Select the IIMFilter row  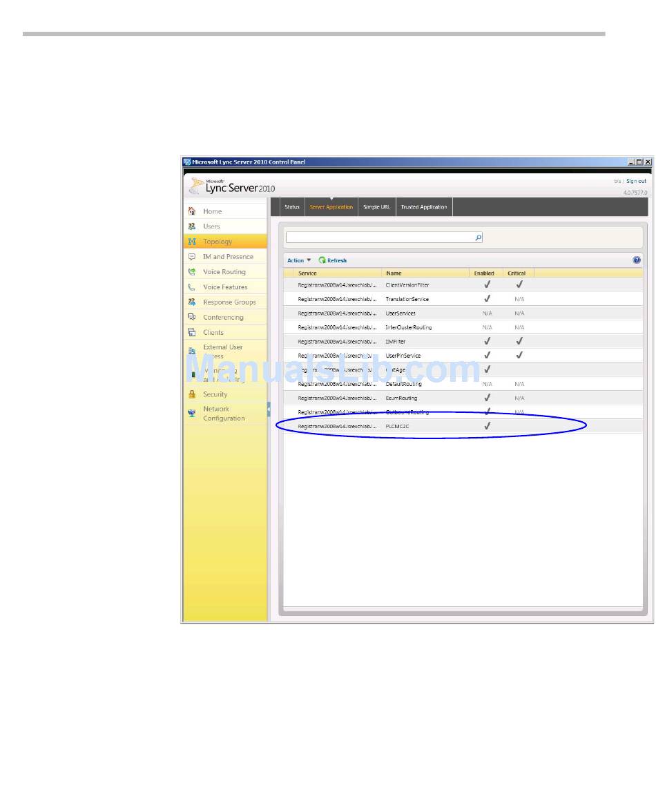point(463,341)
